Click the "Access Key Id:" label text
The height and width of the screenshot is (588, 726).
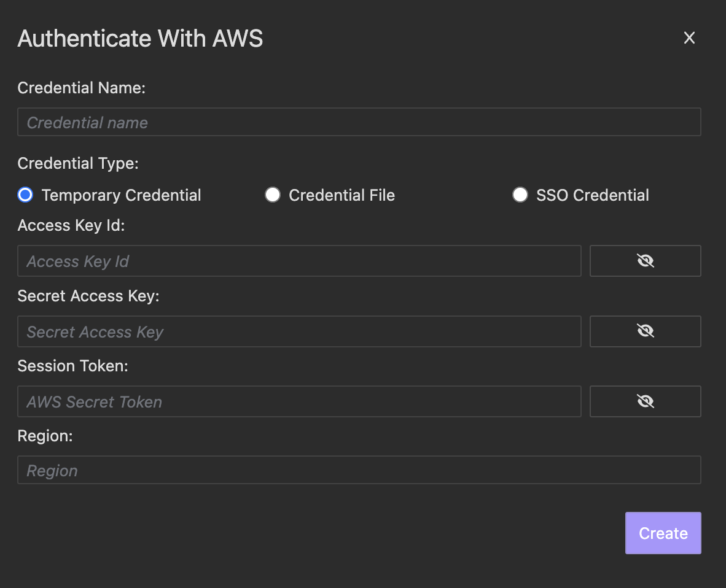[71, 226]
